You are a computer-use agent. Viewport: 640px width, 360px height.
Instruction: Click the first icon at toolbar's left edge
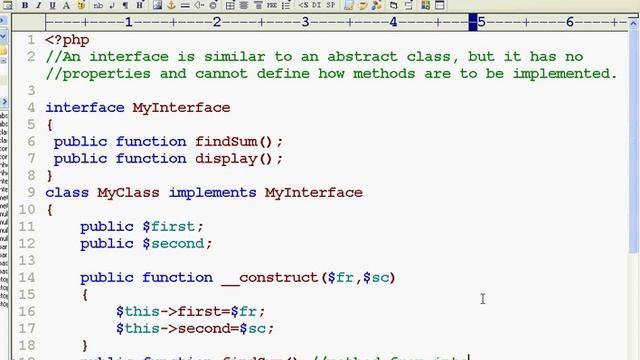tap(7, 5)
